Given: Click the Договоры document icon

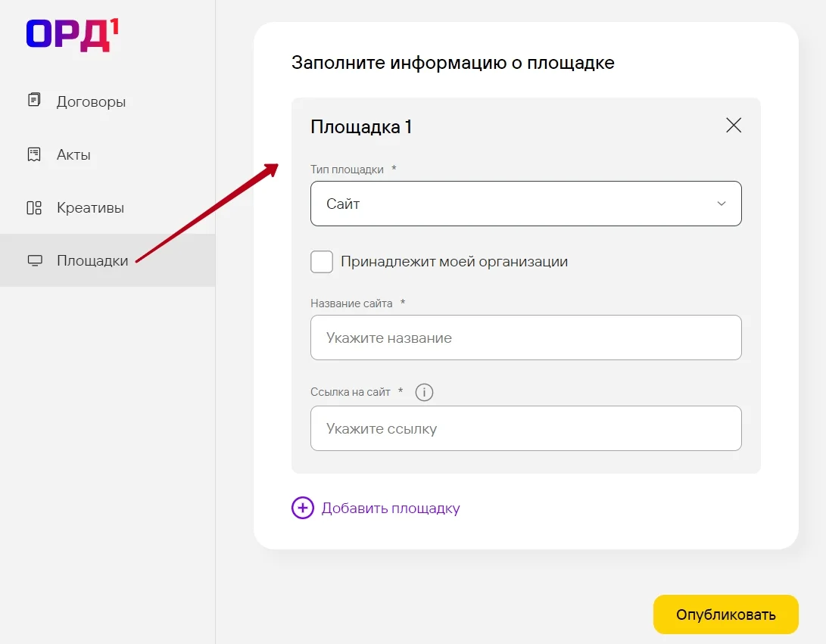Looking at the screenshot, I should coord(34,101).
